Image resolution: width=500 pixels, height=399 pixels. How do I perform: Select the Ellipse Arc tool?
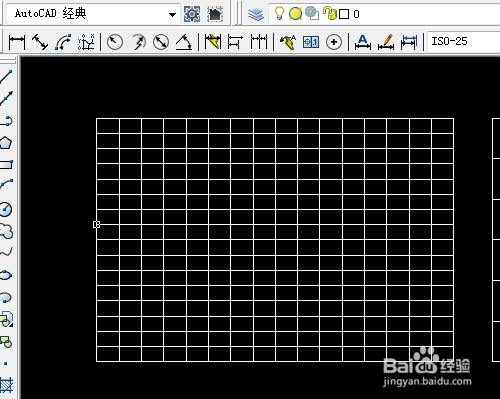pos(6,297)
